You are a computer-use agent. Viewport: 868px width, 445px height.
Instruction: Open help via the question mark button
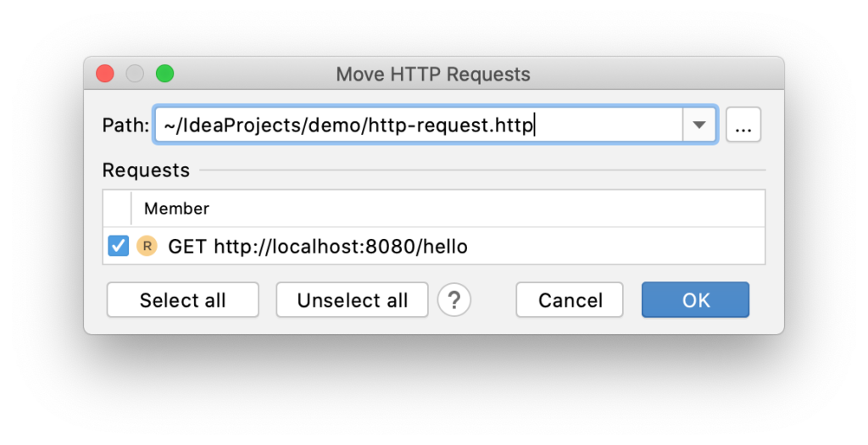(x=454, y=300)
